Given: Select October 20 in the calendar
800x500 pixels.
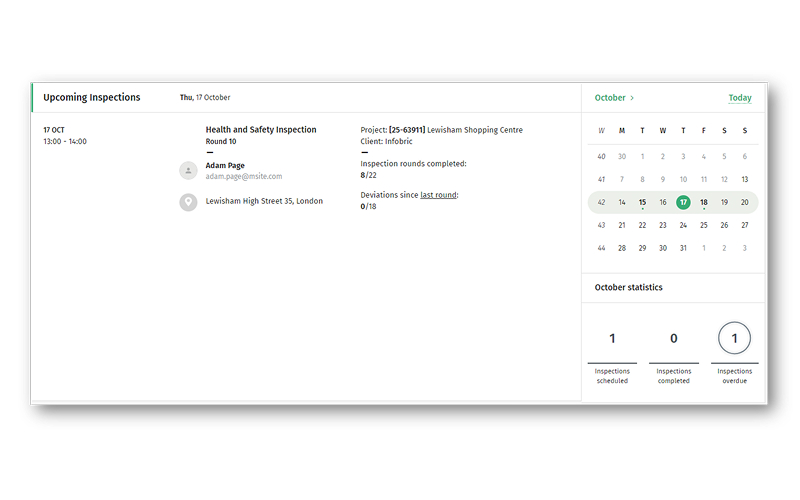Looking at the screenshot, I should pyautogui.click(x=745, y=202).
